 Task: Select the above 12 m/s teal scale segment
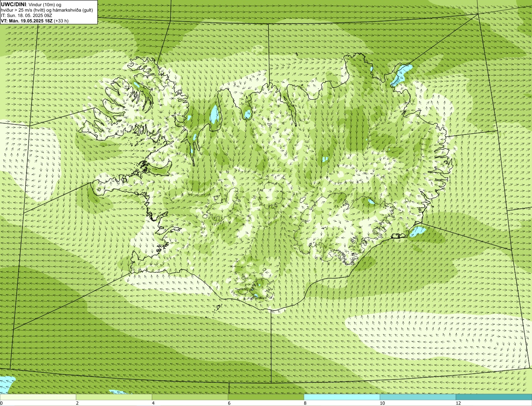coord(494,397)
